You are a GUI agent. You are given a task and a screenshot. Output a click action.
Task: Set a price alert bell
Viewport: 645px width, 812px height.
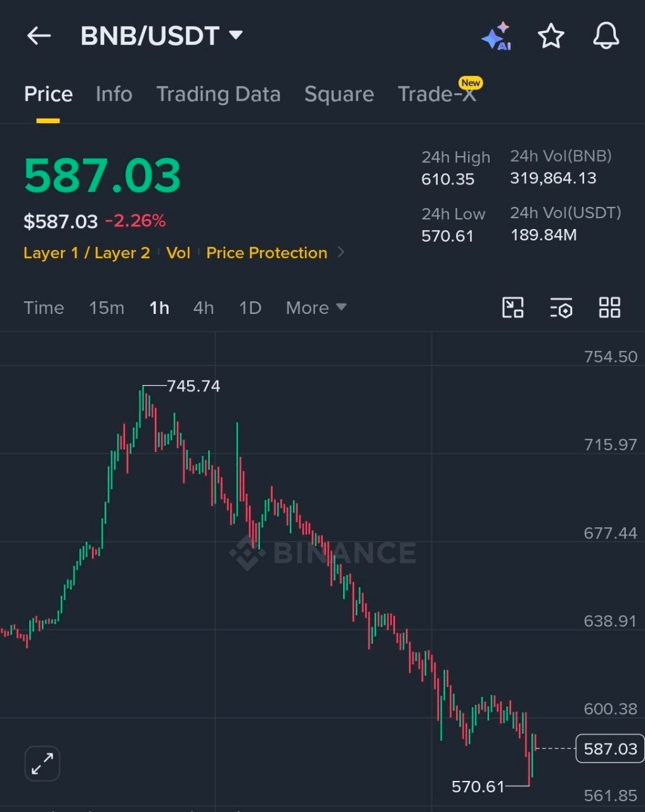click(606, 36)
